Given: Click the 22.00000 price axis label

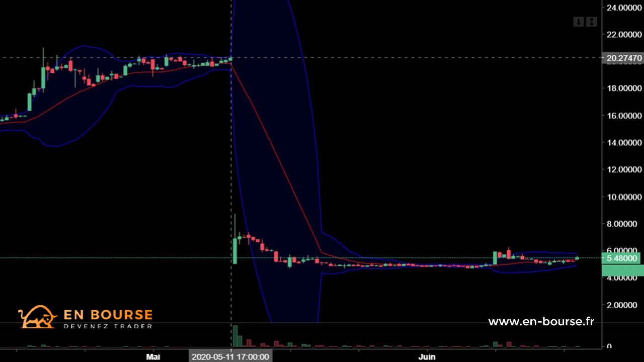Looking at the screenshot, I should (624, 35).
